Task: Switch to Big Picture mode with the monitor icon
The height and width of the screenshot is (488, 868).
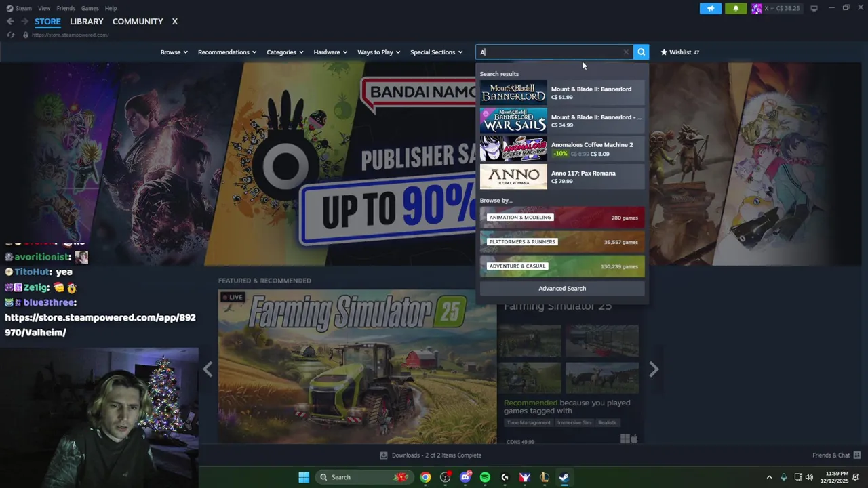Action: tap(814, 8)
